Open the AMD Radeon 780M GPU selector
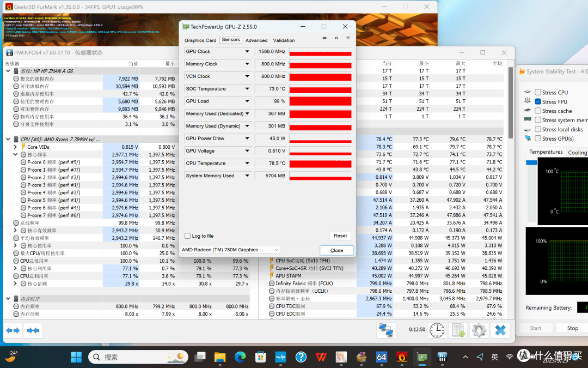The image size is (588, 368). (x=230, y=250)
